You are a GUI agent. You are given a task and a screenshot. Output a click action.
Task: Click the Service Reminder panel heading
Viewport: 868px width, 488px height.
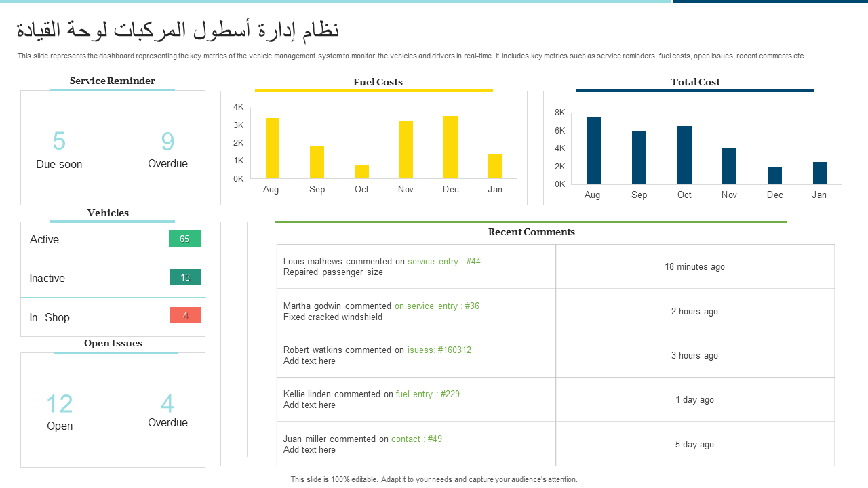[113, 81]
